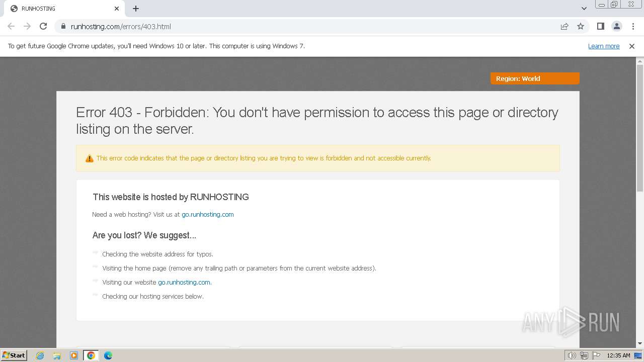Open the Chrome profile avatar
The width and height of the screenshot is (644, 362).
point(616,26)
